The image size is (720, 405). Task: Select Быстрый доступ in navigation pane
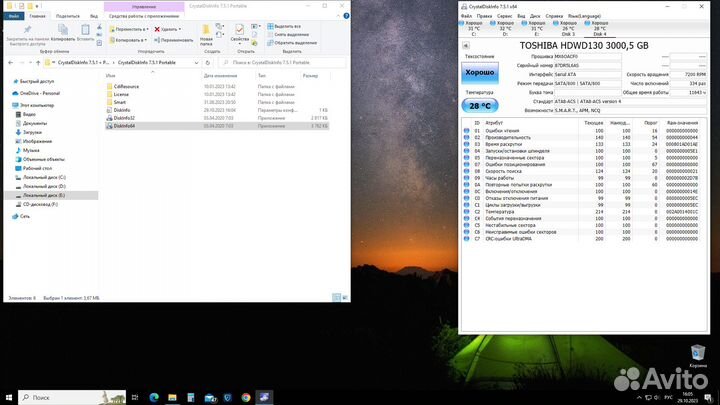pos(36,81)
